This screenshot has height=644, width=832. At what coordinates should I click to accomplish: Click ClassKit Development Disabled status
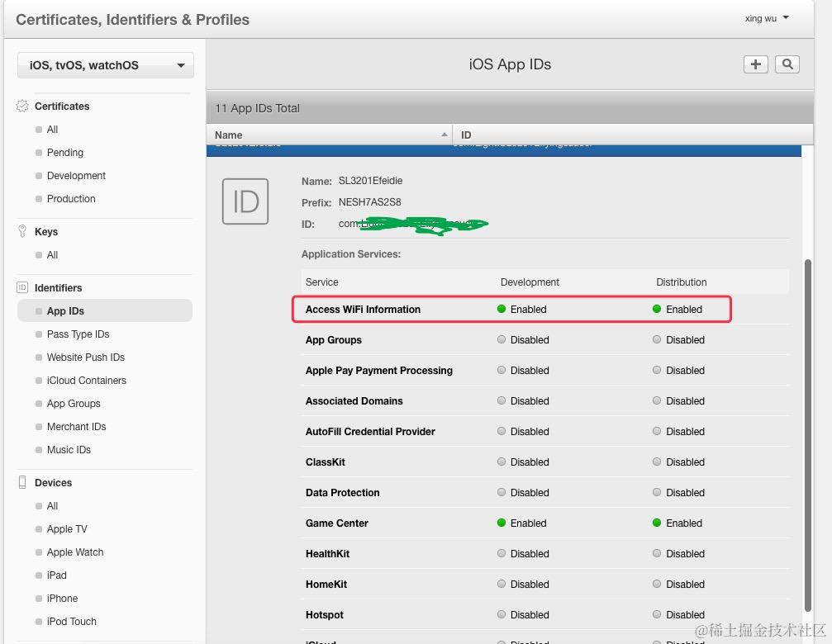point(523,462)
